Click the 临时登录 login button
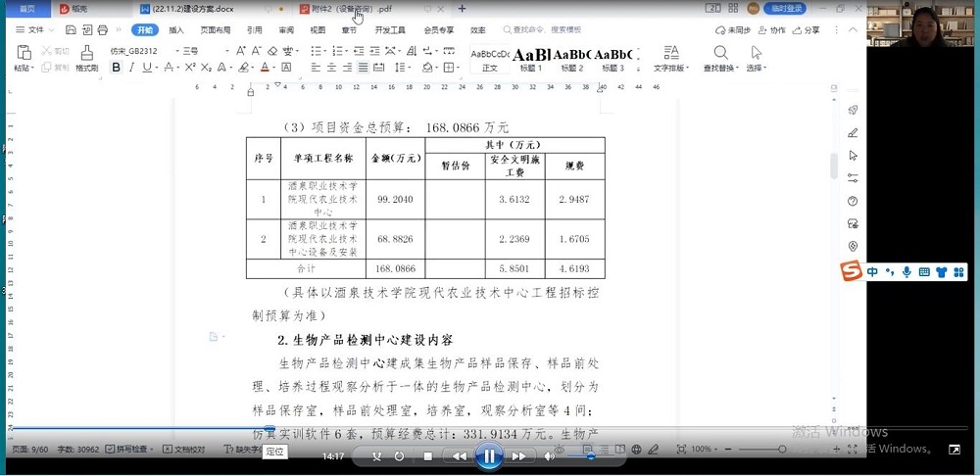980x476 pixels. (x=786, y=9)
